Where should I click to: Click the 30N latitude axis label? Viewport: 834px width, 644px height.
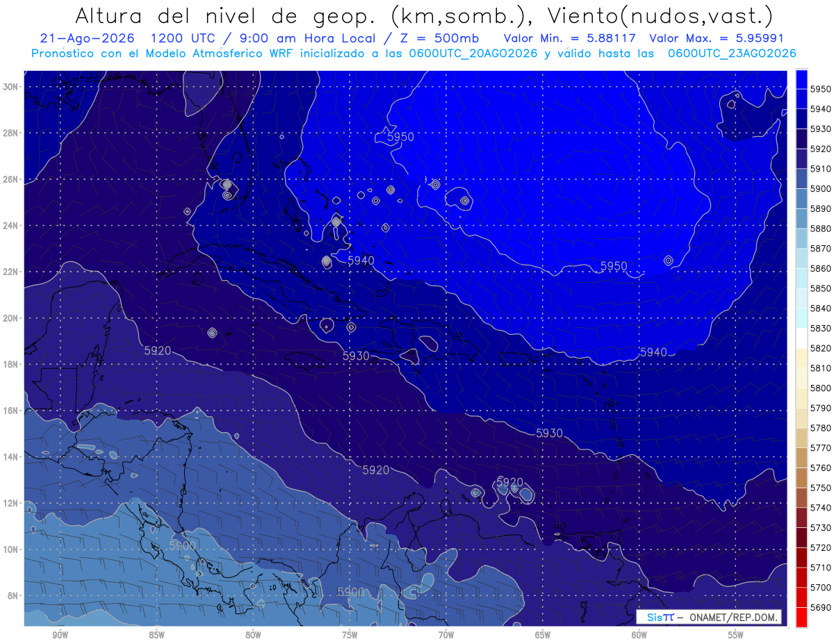(12, 87)
